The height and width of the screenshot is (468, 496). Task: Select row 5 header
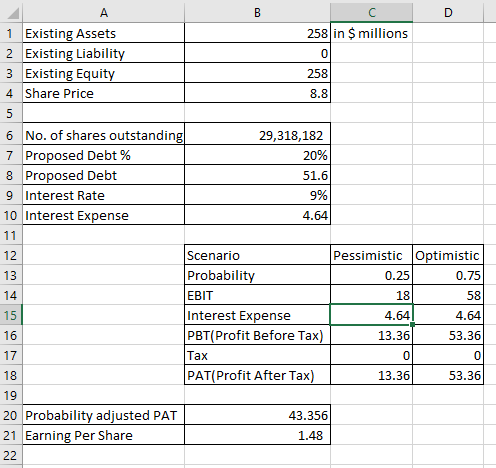[11, 113]
